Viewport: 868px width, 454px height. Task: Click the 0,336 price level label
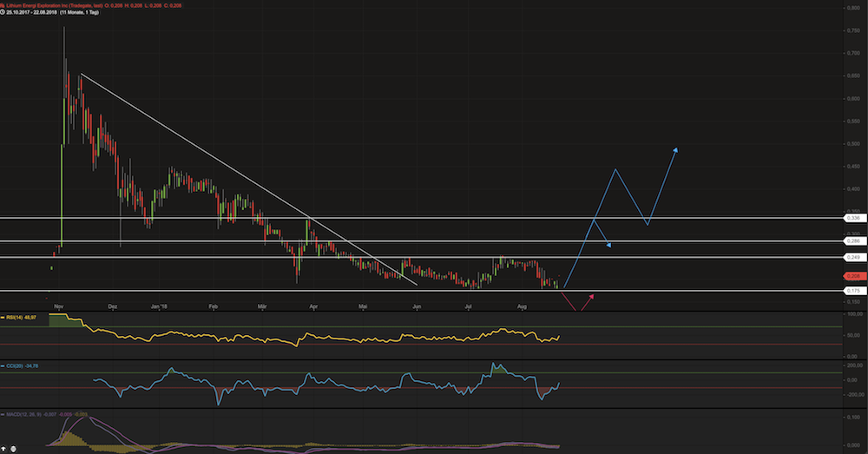click(854, 217)
